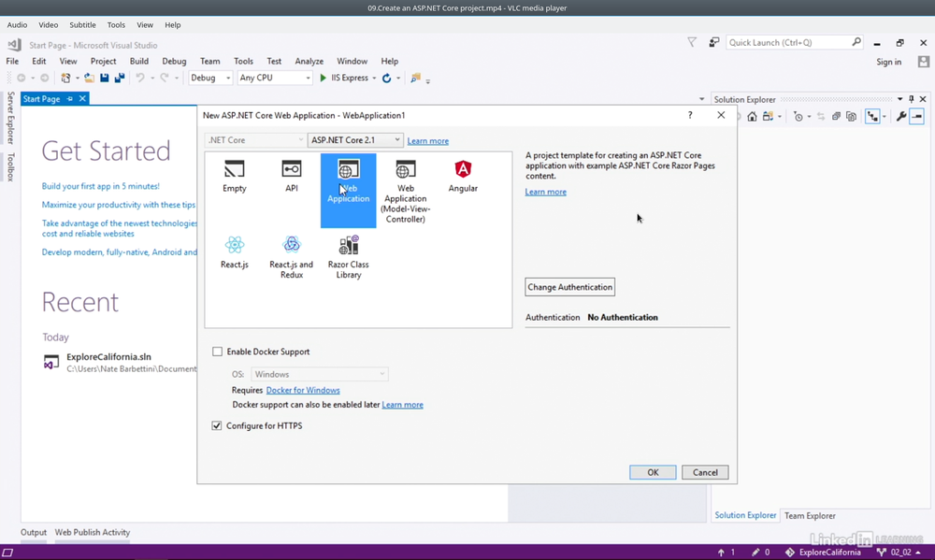Click the dialog help question mark
The width and height of the screenshot is (935, 560).
[x=690, y=115]
